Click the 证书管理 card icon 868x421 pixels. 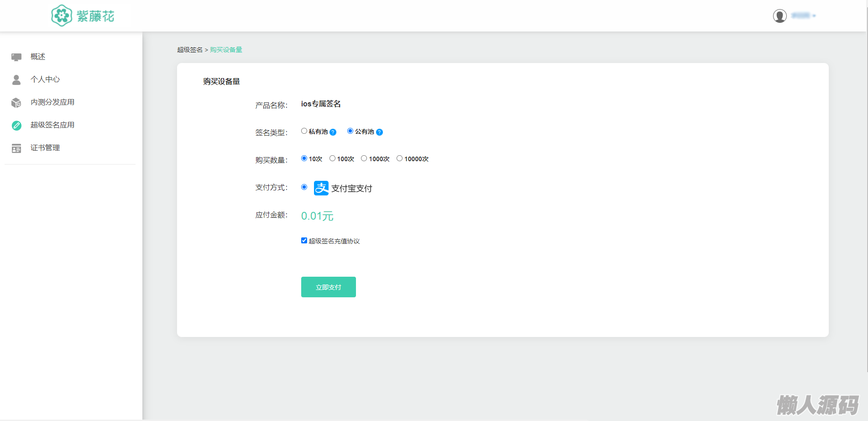click(16, 148)
